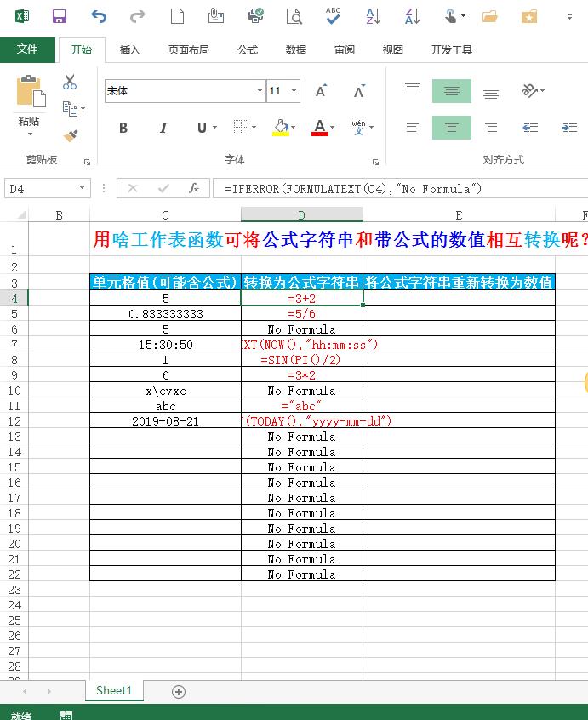Switch to the 页面布局 tab

[x=189, y=49]
